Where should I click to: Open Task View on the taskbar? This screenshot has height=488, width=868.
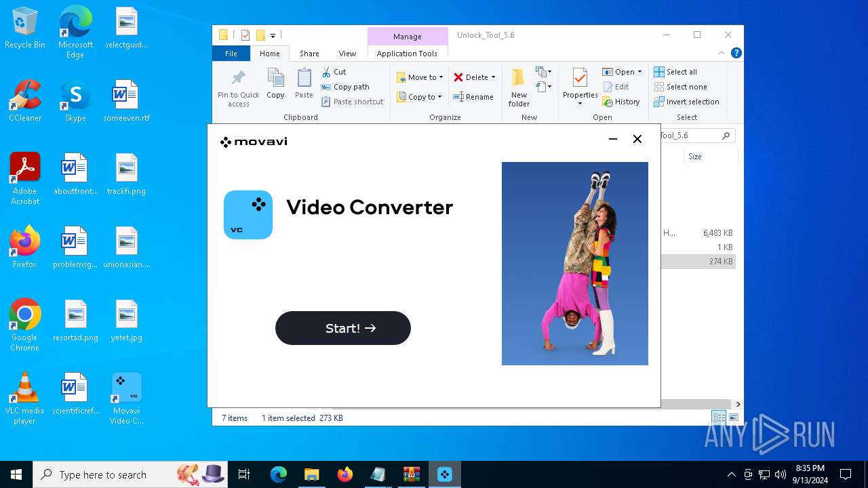point(244,474)
